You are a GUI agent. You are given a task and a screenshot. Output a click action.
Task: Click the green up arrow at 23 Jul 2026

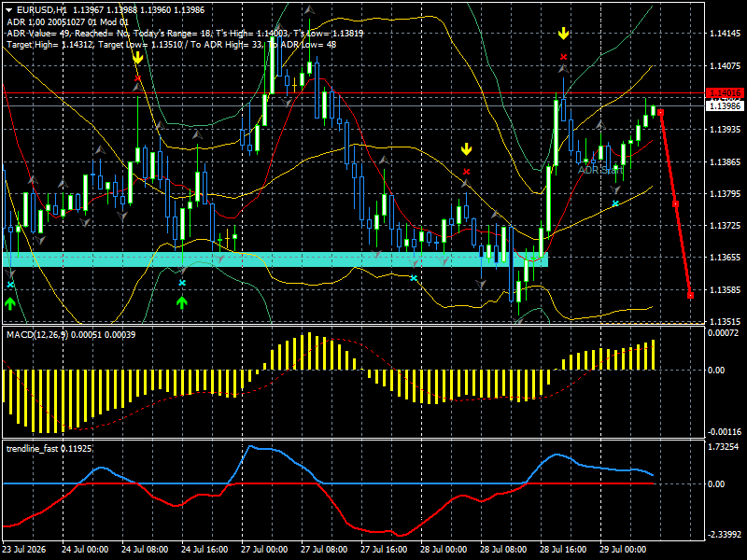tap(10, 303)
